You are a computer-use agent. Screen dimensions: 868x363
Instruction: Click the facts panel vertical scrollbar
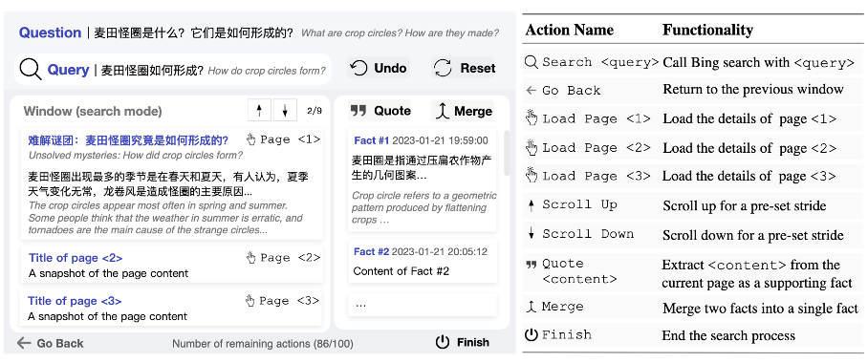click(507, 153)
